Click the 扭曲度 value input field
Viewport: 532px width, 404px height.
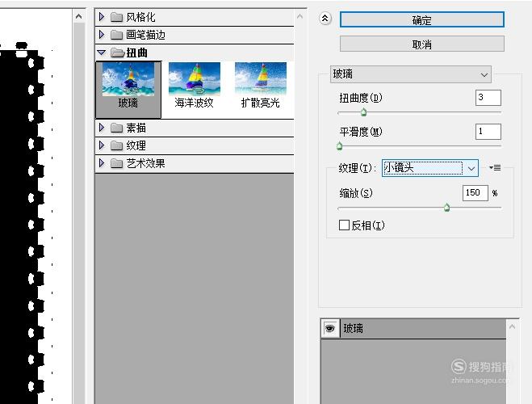pyautogui.click(x=488, y=98)
